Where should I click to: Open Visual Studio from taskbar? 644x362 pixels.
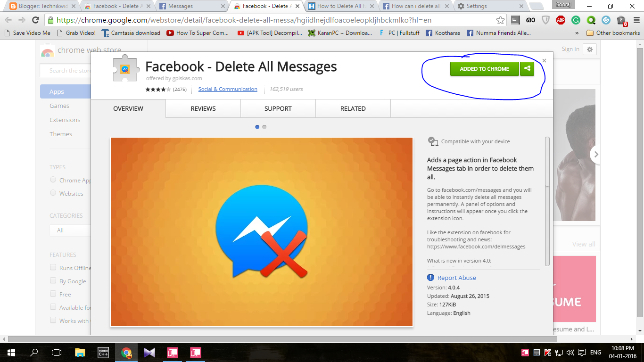(149, 352)
